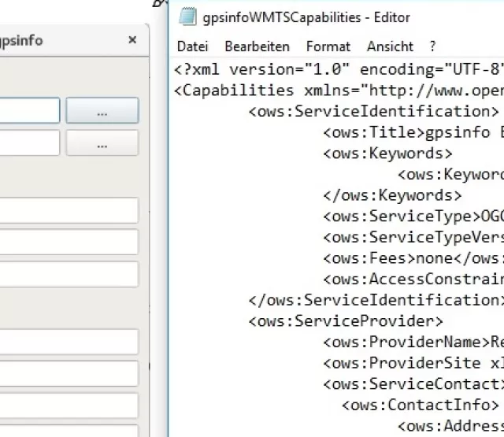
Task: Click the ows:Title gpsinfo line
Action: tap(409, 132)
